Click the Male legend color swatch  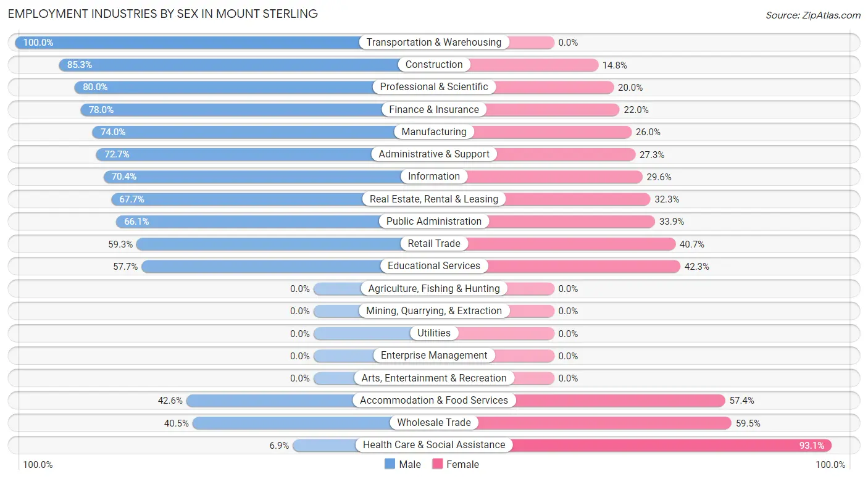click(390, 464)
